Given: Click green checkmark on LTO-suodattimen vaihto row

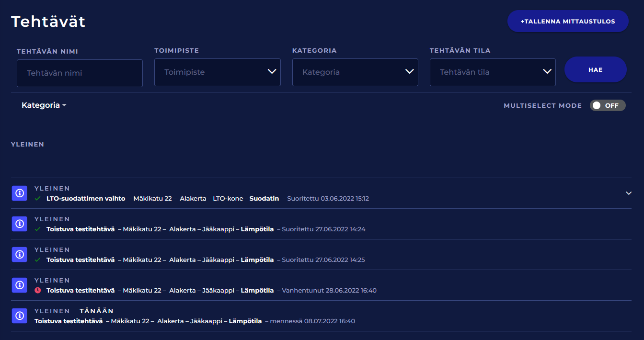Looking at the screenshot, I should (38, 198).
